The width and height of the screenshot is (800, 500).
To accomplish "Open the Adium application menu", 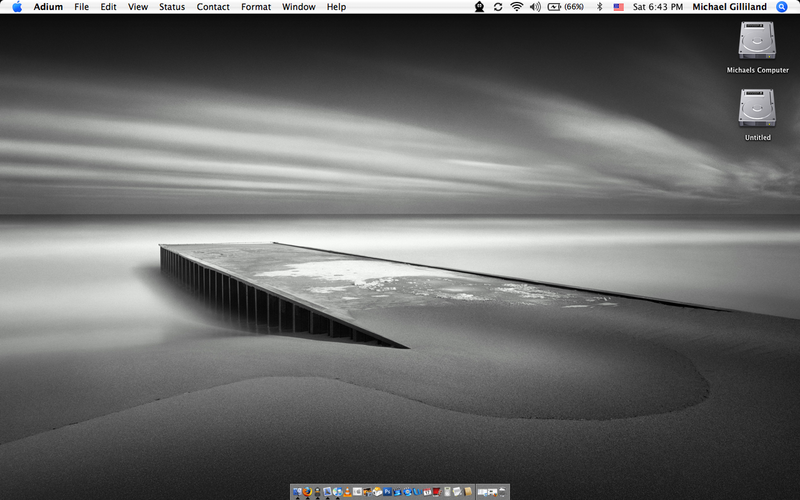I will click(48, 7).
